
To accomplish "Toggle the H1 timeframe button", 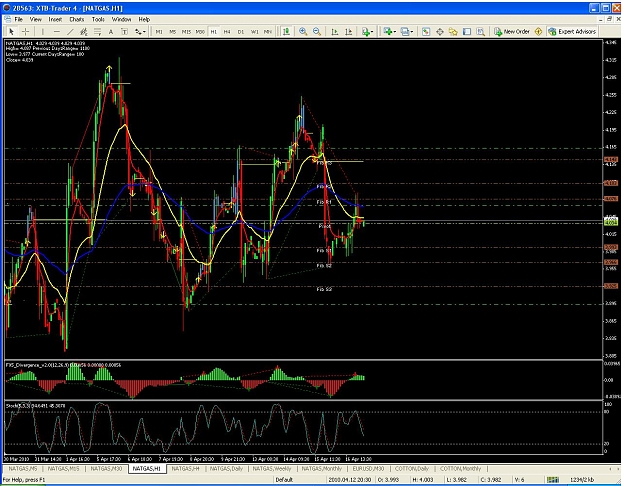I will [214, 31].
